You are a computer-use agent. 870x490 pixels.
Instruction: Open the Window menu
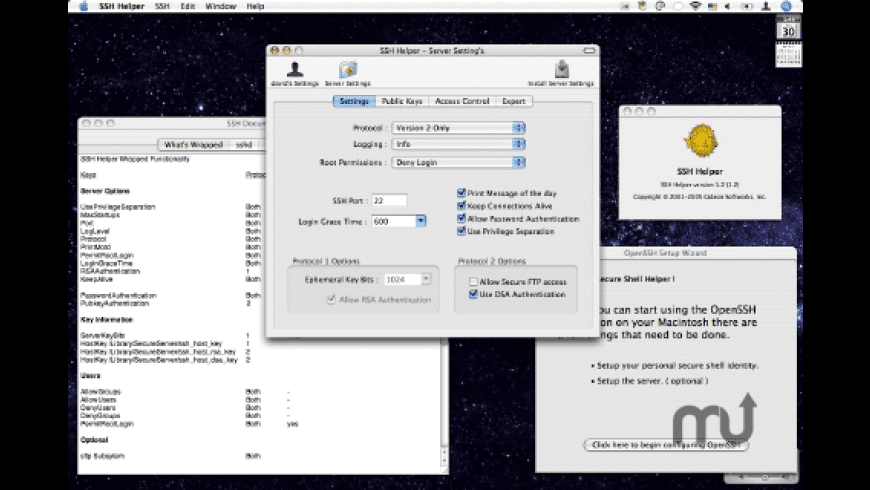(x=221, y=6)
